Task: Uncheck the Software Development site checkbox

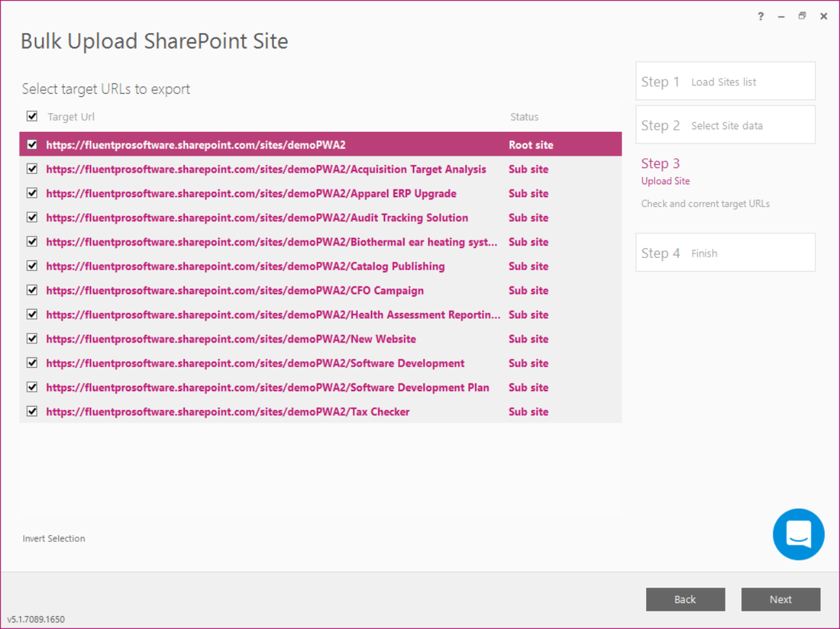Action: tap(32, 363)
